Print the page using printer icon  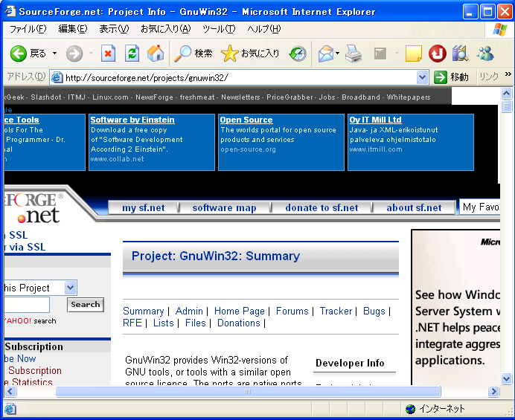[354, 54]
